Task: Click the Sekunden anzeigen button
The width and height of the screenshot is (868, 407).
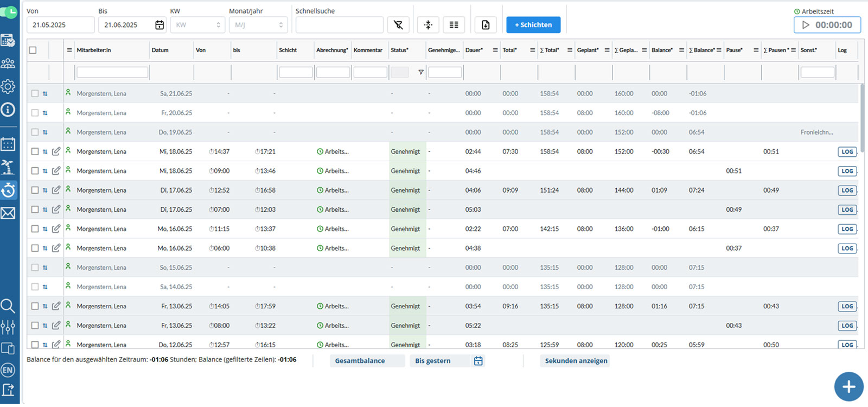Action: point(576,361)
